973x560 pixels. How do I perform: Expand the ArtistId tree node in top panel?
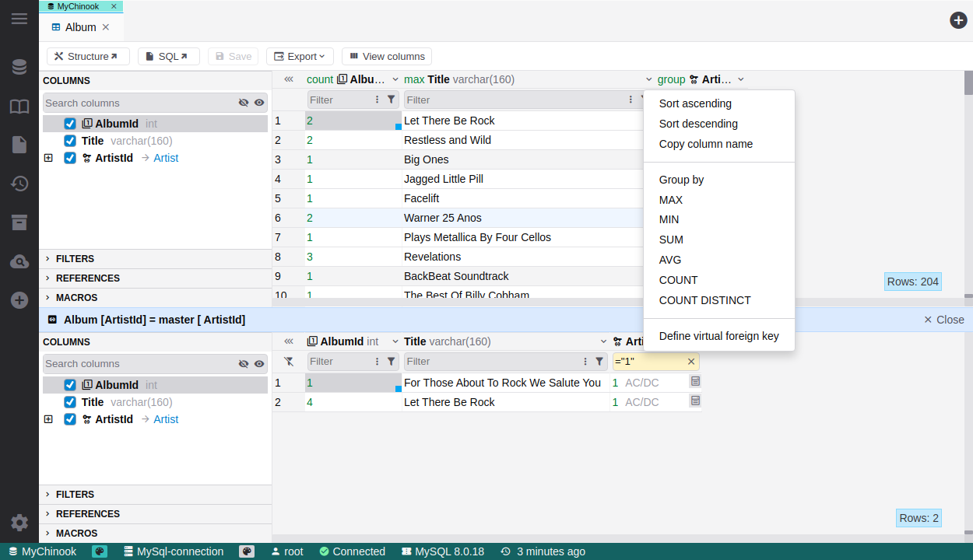click(48, 158)
